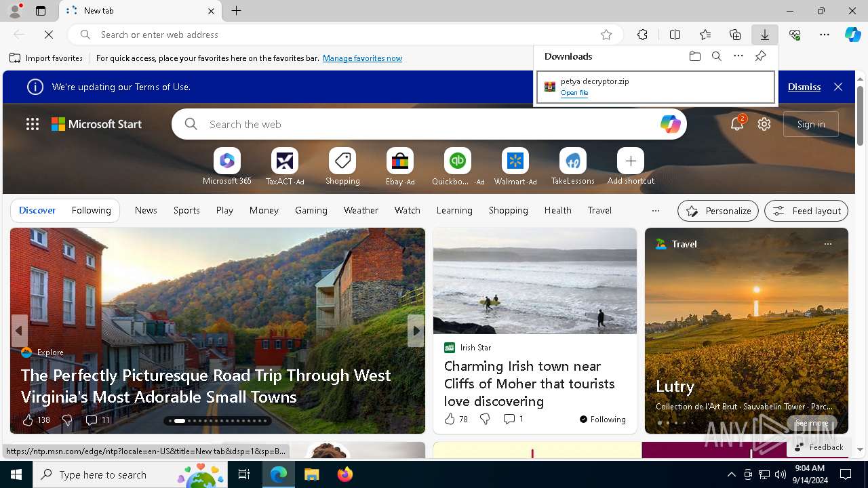Open a new tab with plus button
Image resolution: width=868 pixels, height=488 pixels.
tap(236, 11)
